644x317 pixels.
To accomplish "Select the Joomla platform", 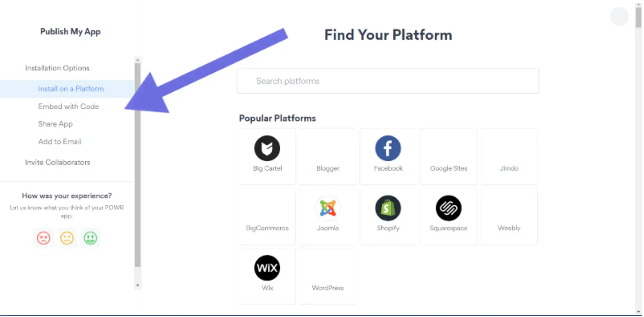I will [x=327, y=216].
